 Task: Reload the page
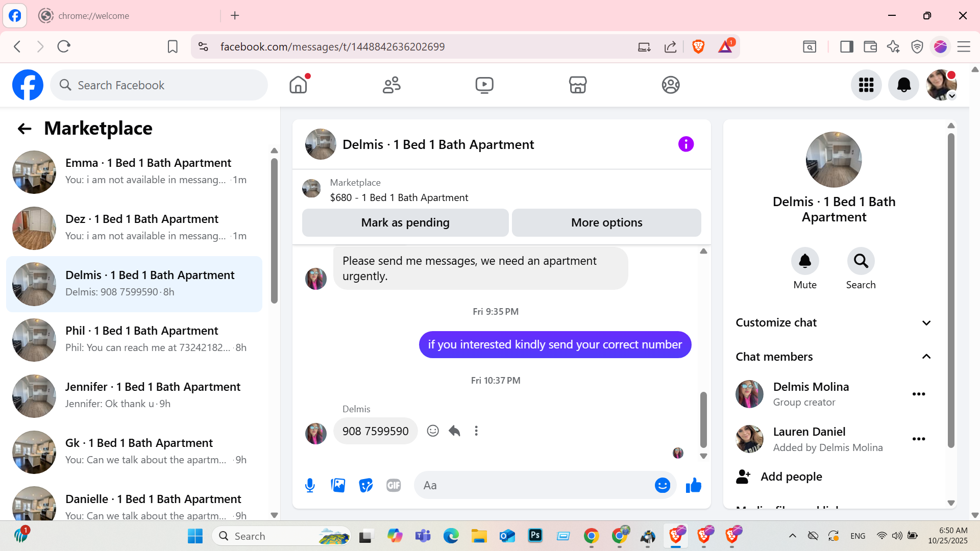click(64, 47)
